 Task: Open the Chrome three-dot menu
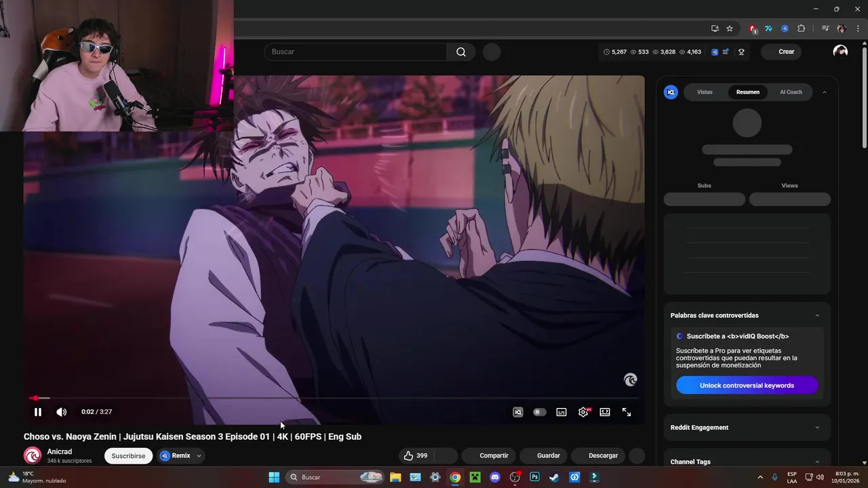(858, 28)
